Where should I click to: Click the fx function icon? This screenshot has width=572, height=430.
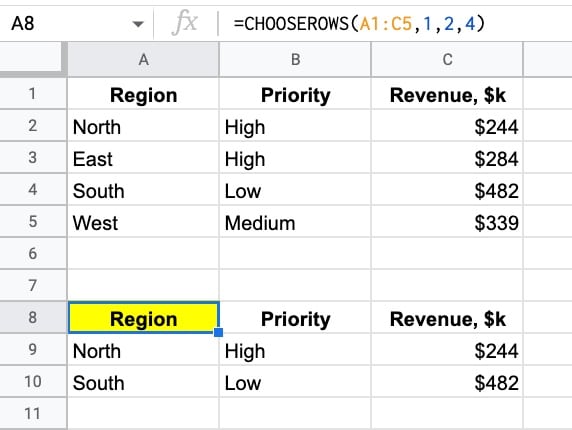[185, 23]
